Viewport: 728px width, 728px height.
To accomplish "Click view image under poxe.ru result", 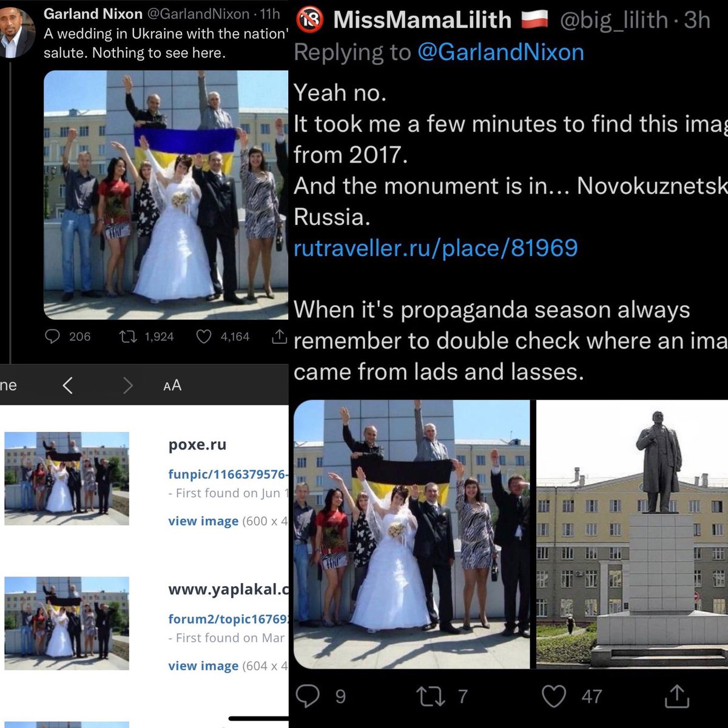I will 203,521.
